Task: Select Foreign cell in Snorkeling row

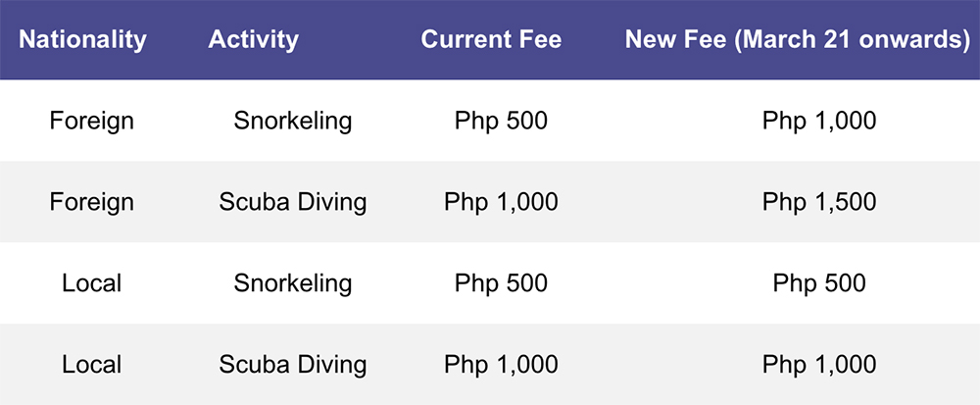Action: pyautogui.click(x=92, y=121)
